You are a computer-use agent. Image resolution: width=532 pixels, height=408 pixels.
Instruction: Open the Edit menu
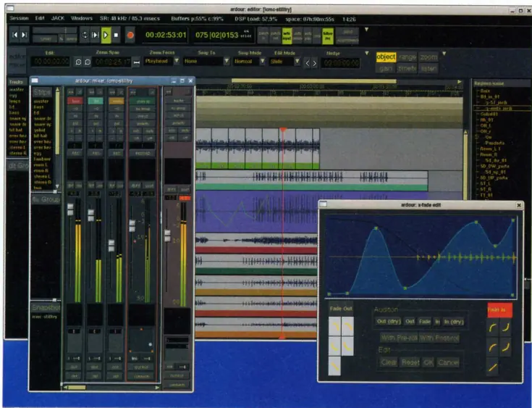click(40, 18)
